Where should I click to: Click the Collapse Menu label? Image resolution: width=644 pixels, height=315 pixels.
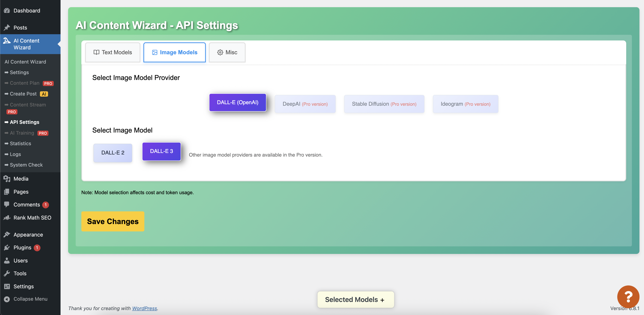coord(30,299)
